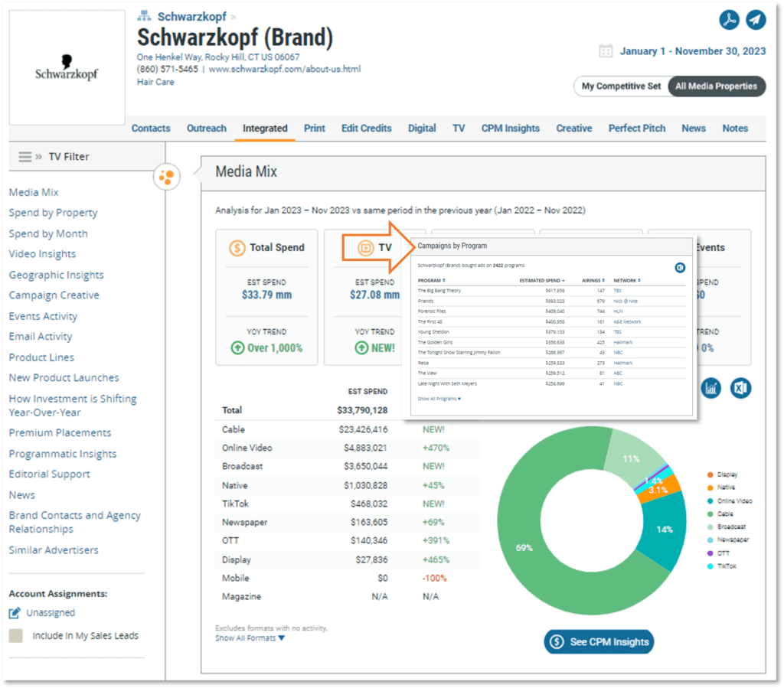Click the 69% segment of donut chart
This screenshot has height=688, width=784.
[524, 548]
